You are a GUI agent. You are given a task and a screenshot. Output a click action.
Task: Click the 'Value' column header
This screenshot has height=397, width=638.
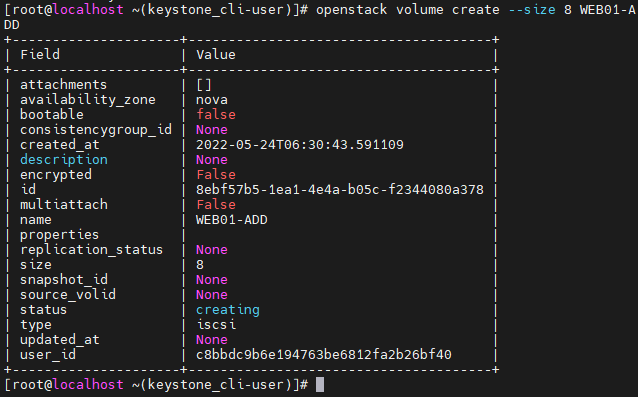216,55
